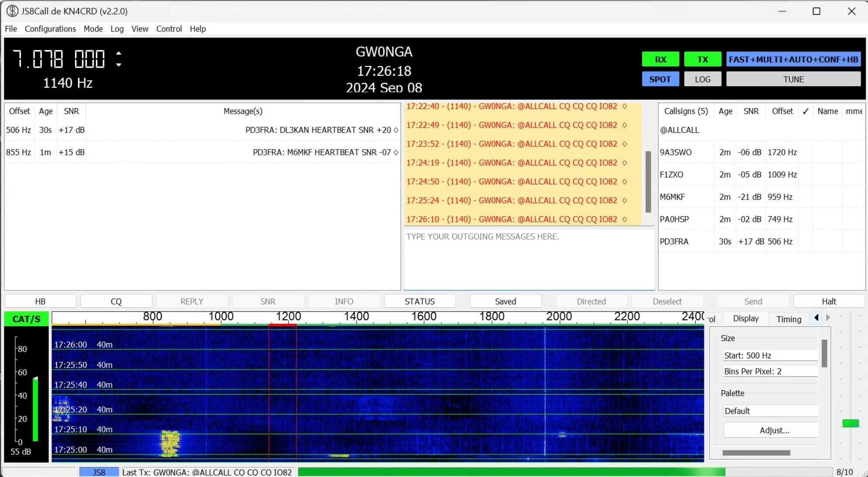868x477 pixels.
Task: Click 1600 on the waterfall frequency scale
Action: click(x=424, y=317)
